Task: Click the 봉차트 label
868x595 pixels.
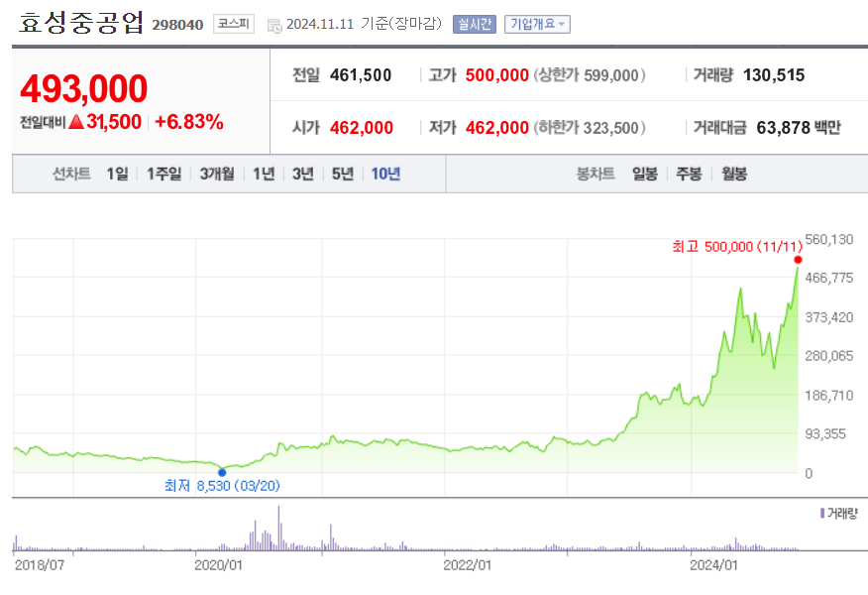Action: [596, 174]
